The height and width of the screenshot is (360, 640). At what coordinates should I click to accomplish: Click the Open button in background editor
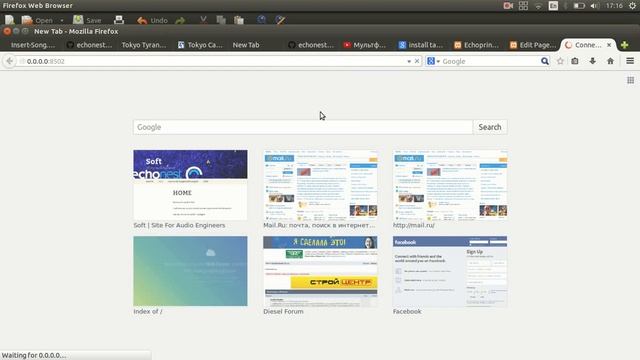(37, 20)
